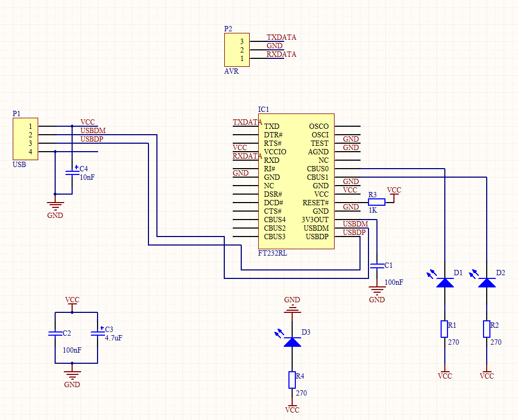The image size is (518, 420).
Task: Click the 1K value of R3
Action: point(373,210)
